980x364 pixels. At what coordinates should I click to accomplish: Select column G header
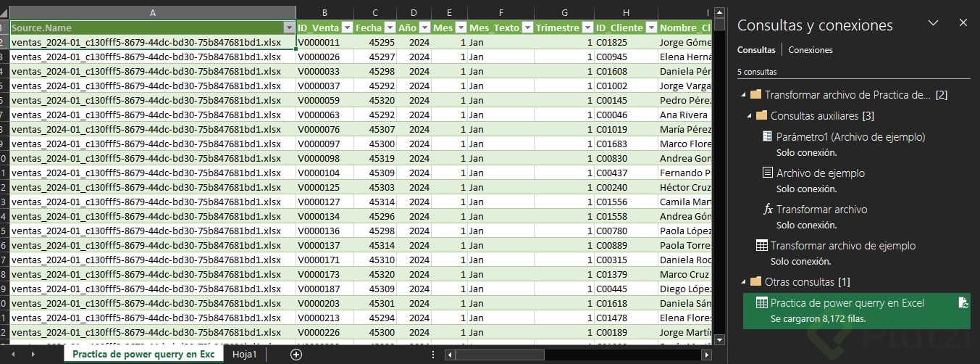coord(564,13)
